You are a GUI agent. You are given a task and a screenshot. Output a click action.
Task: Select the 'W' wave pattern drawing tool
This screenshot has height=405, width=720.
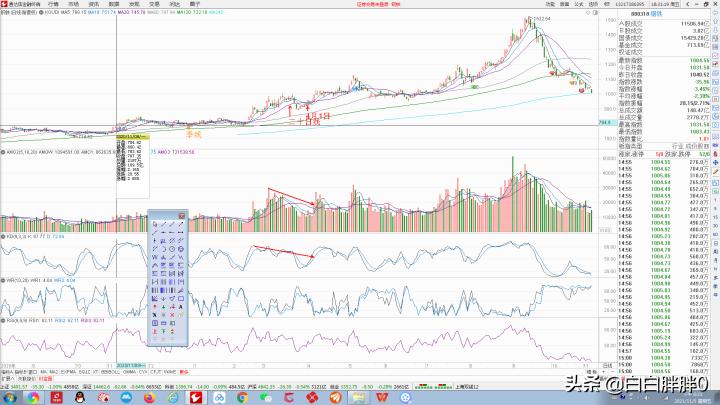(x=154, y=257)
